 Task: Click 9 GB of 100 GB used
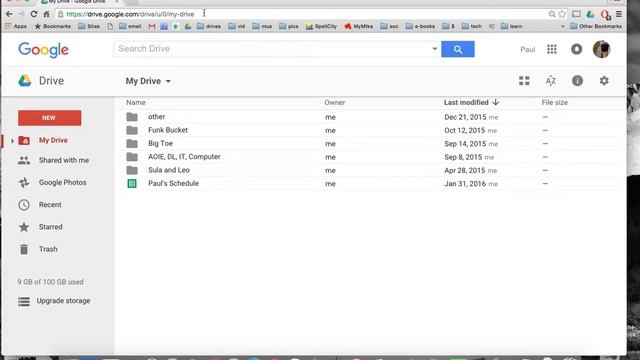tap(50, 282)
